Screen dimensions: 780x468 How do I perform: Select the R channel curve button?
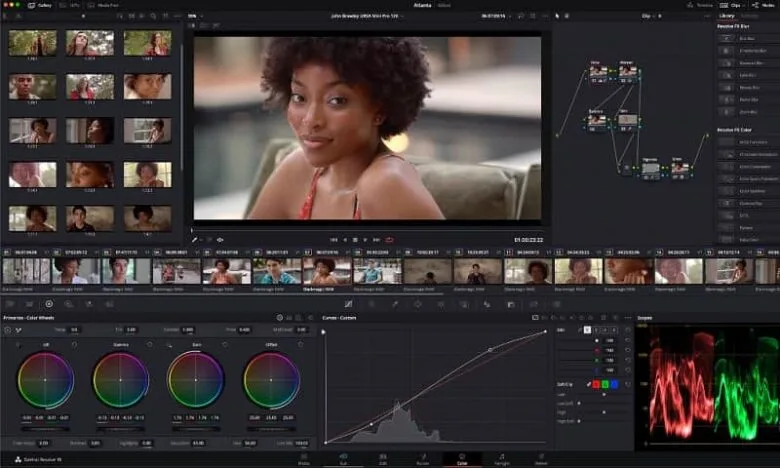(x=596, y=330)
